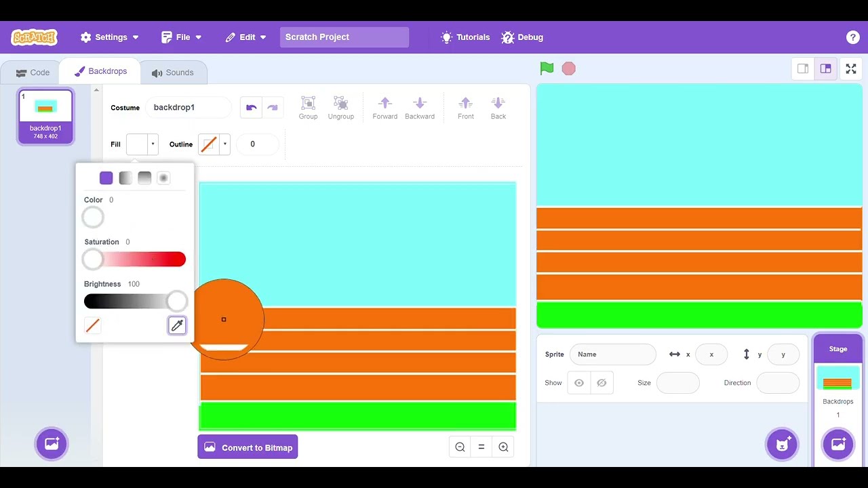Reset the paint canvas zoom
Image resolution: width=868 pixels, height=488 pixels.
(x=481, y=447)
